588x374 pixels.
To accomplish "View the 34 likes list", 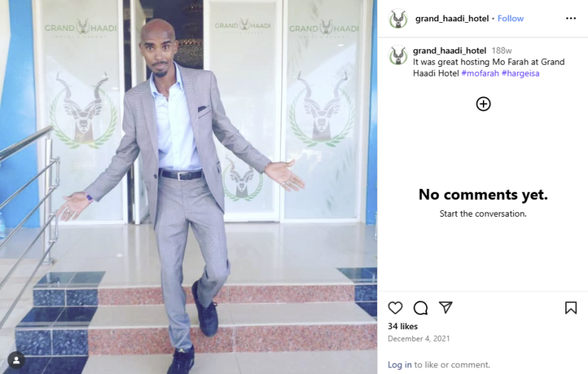I will pyautogui.click(x=402, y=326).
